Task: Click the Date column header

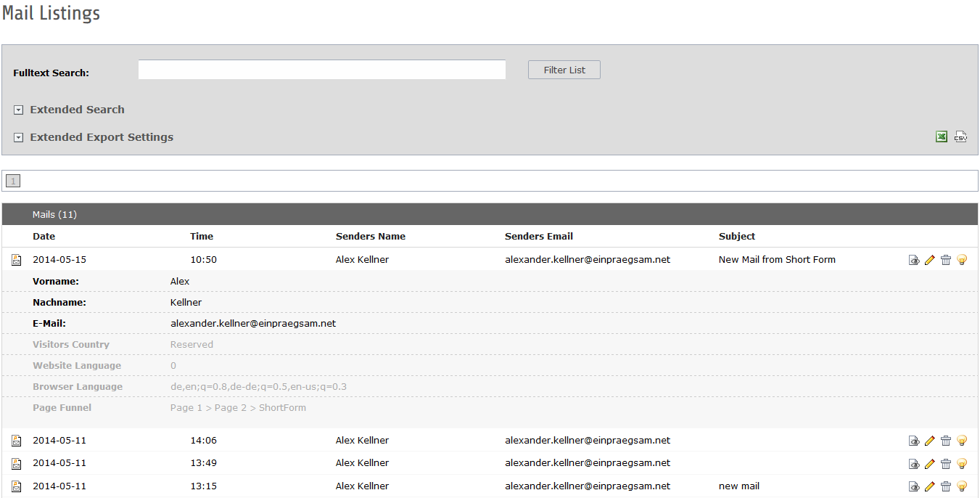Action: click(44, 236)
